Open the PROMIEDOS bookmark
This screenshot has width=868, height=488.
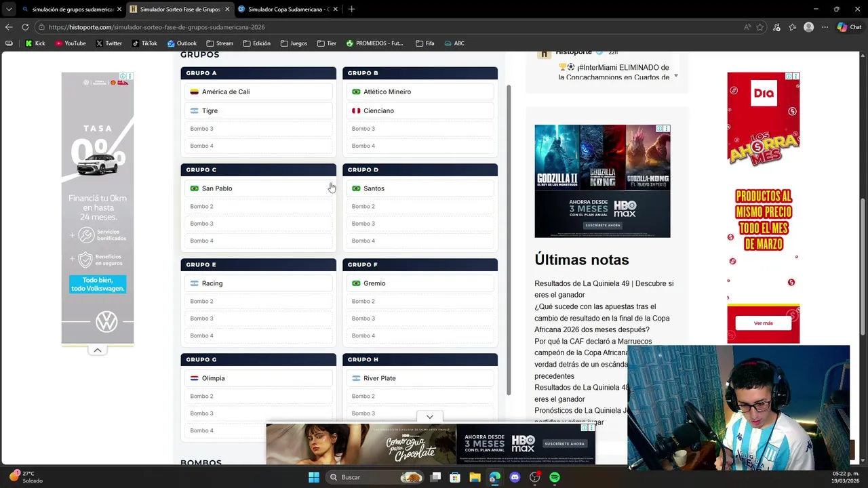click(374, 43)
